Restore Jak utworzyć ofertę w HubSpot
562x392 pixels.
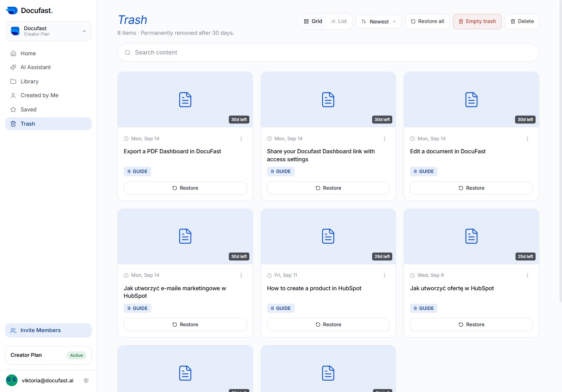click(471, 325)
